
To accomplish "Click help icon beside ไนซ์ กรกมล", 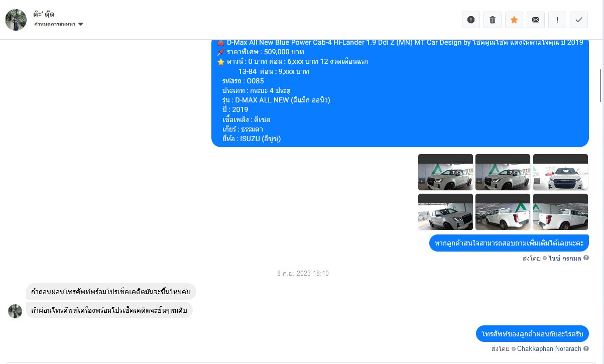I will 586,259.
